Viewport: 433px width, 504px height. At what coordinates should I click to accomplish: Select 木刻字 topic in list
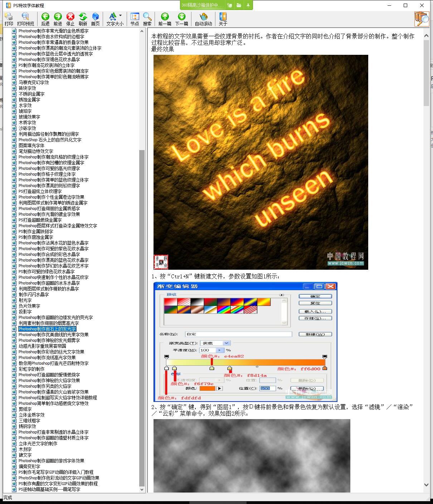pos(25,449)
